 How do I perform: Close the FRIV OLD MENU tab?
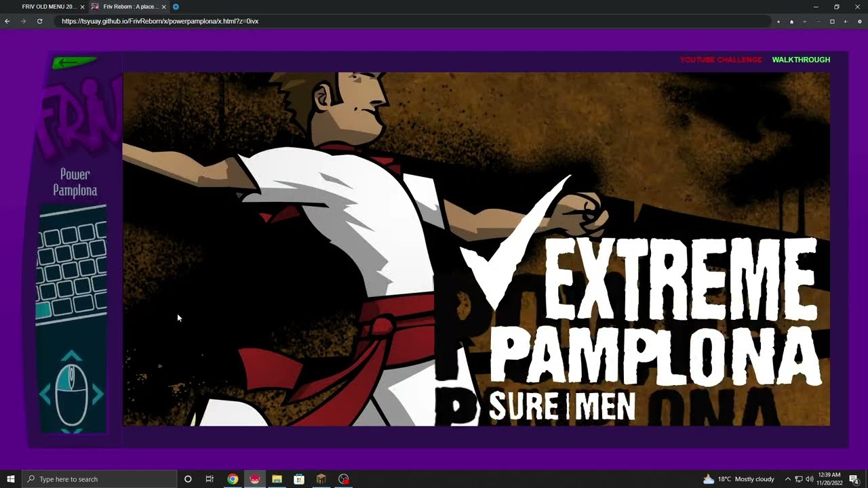point(82,7)
